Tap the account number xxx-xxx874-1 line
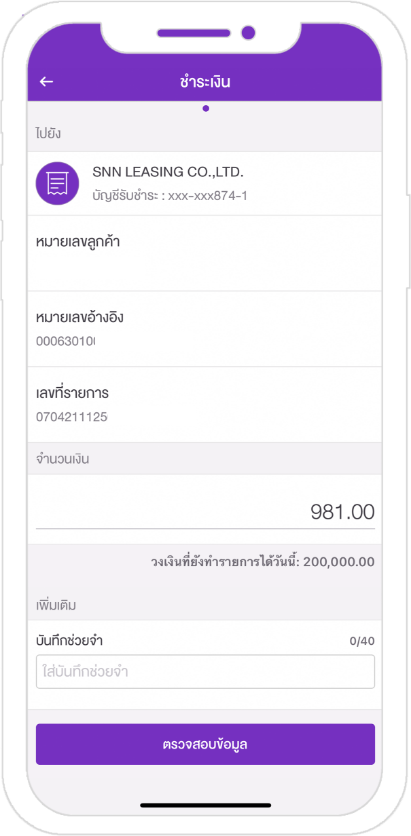 coord(170,196)
